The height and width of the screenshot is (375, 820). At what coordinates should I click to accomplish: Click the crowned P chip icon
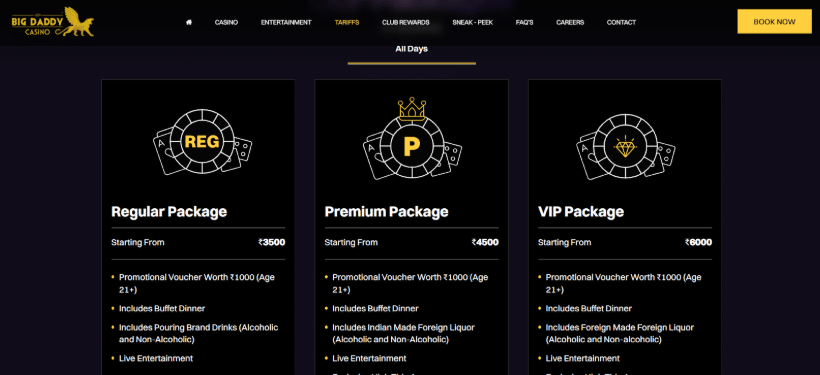click(x=412, y=139)
